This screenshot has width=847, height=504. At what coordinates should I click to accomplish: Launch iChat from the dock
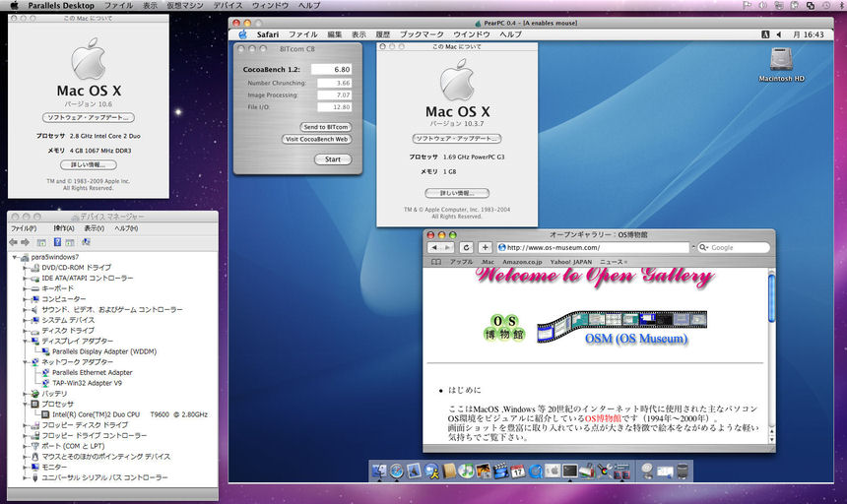tap(431, 471)
